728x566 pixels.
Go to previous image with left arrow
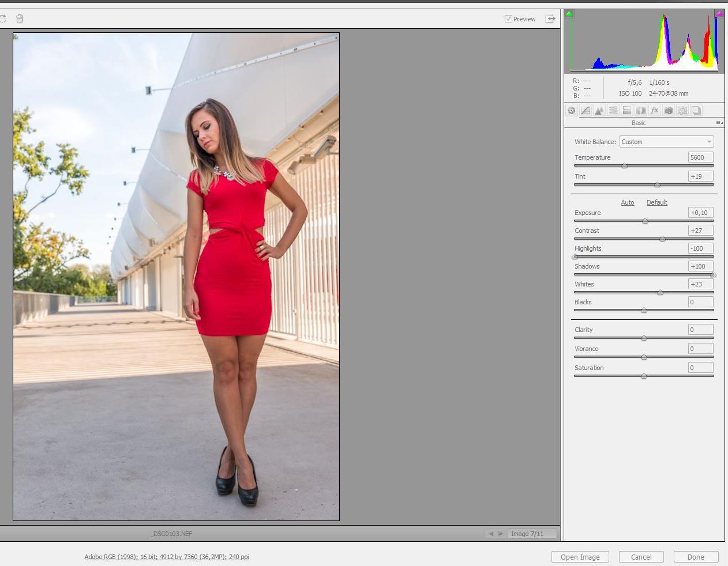[x=491, y=534]
